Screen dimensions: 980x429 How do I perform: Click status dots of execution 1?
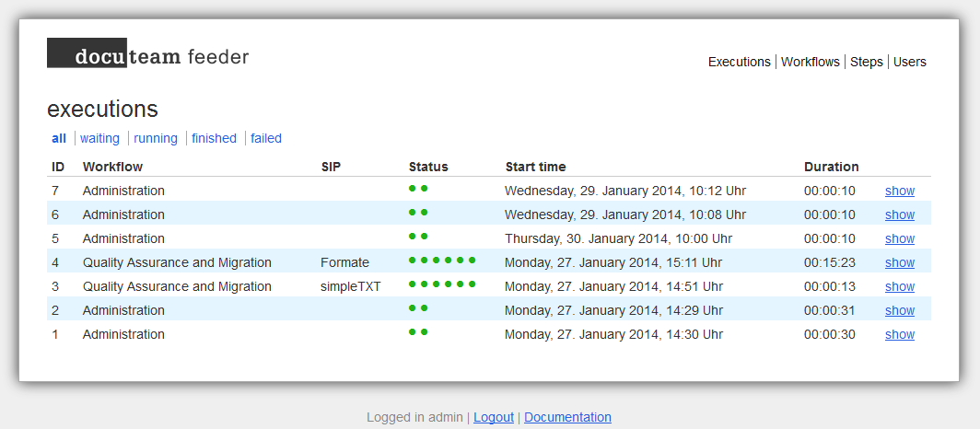tap(418, 332)
